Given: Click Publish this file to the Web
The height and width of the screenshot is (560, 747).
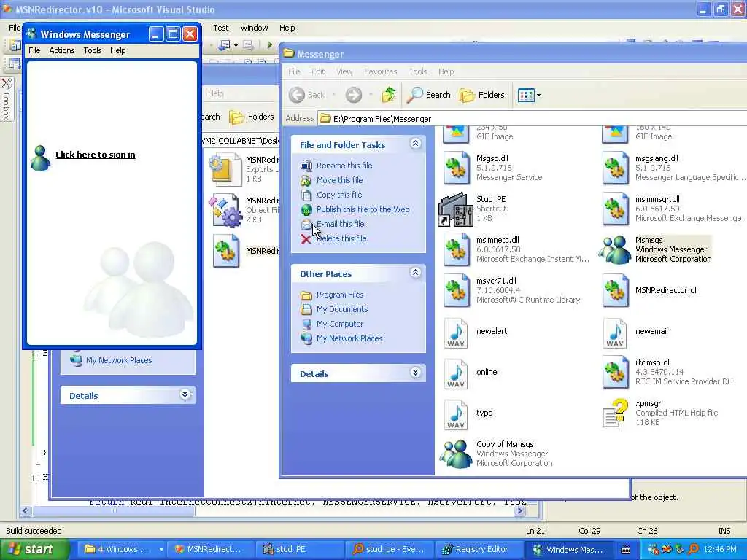Looking at the screenshot, I should tap(363, 209).
